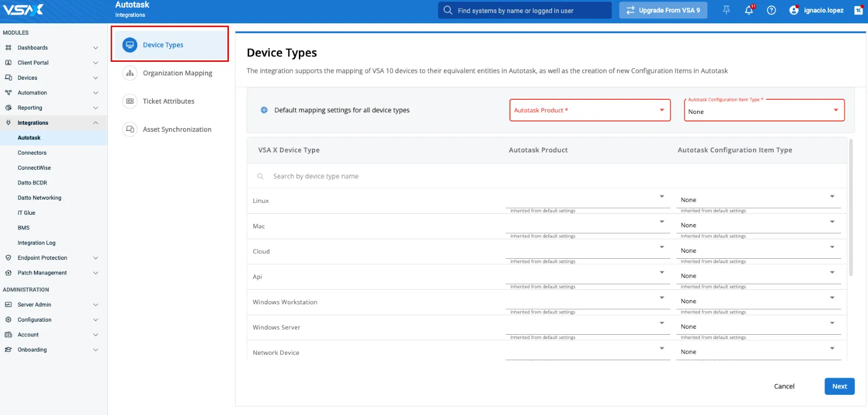Open Autotask Product dropdown for Linux row
Image resolution: width=868 pixels, height=415 pixels.
pyautogui.click(x=588, y=199)
